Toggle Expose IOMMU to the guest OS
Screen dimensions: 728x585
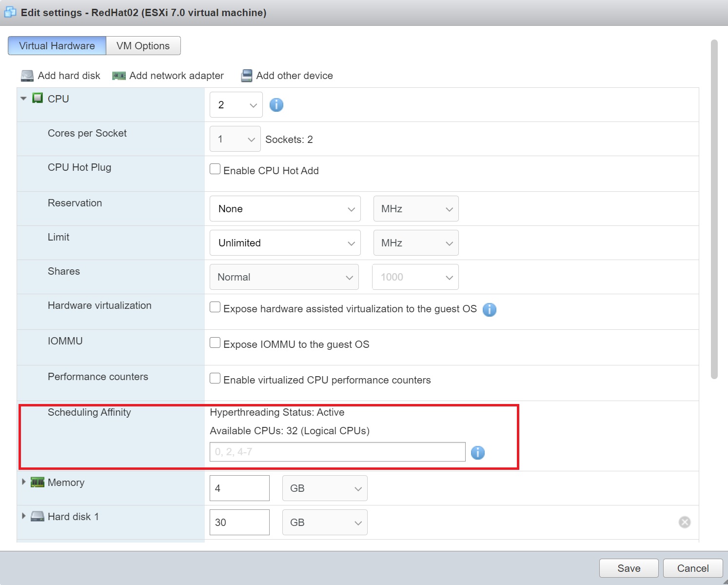pos(215,343)
